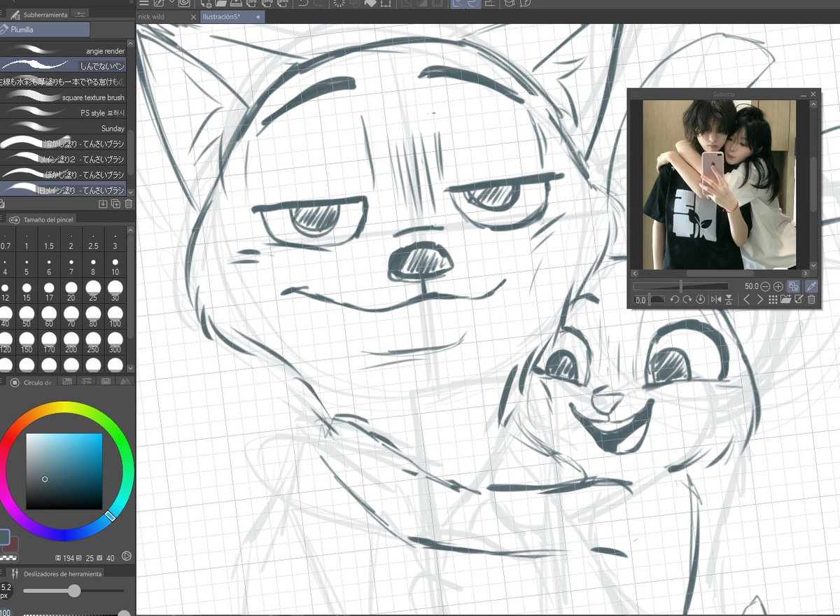
Task: Open the Plumilla tool group
Action: (45, 29)
